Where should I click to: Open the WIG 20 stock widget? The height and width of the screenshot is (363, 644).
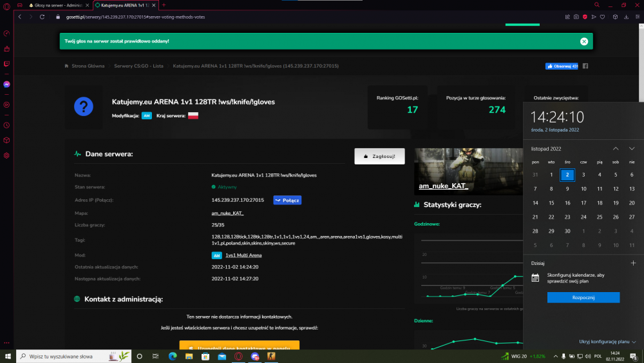pos(523,357)
